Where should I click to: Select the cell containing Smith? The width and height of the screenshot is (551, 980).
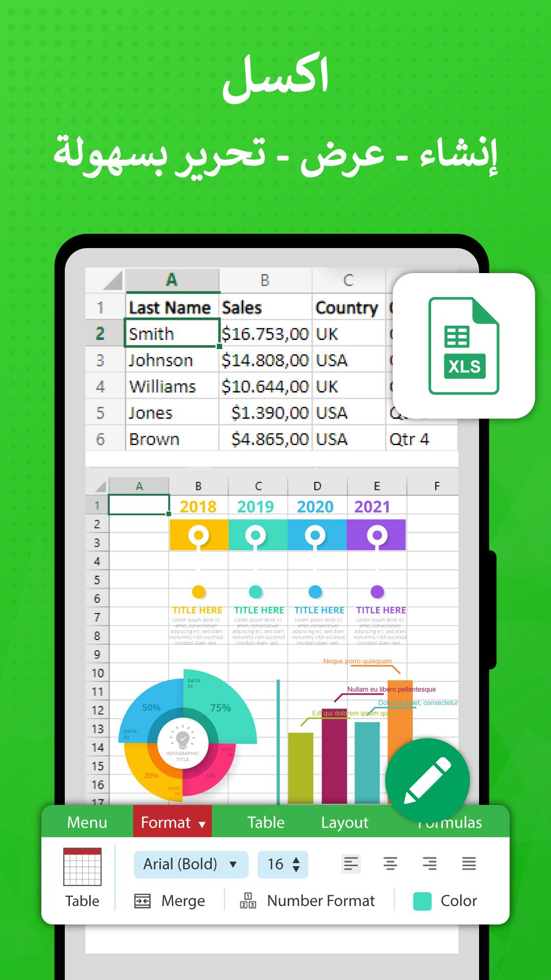172,333
